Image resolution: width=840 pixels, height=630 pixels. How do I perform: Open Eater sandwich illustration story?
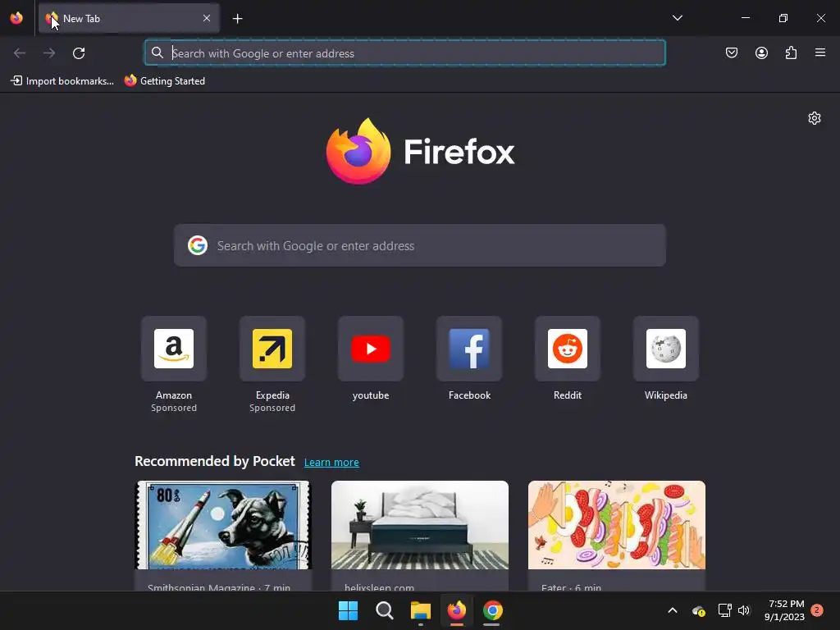coord(617,536)
